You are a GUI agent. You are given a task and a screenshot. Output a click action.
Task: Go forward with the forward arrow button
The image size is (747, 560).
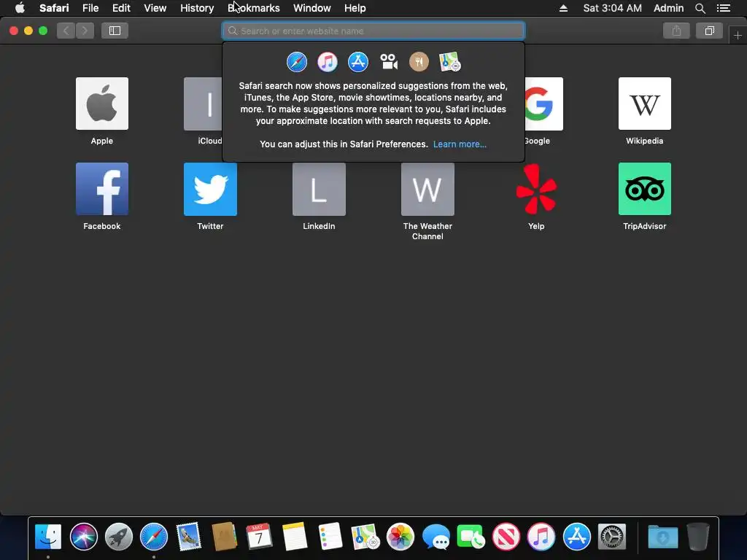coord(85,31)
